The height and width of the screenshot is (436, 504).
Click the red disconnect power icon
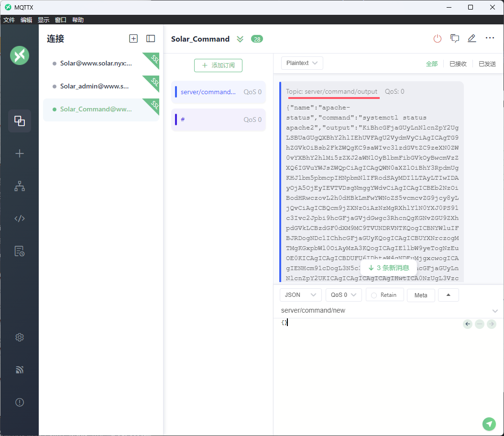click(x=438, y=39)
